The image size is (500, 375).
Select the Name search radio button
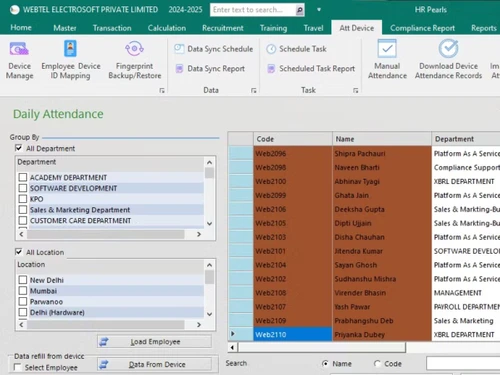[325, 364]
